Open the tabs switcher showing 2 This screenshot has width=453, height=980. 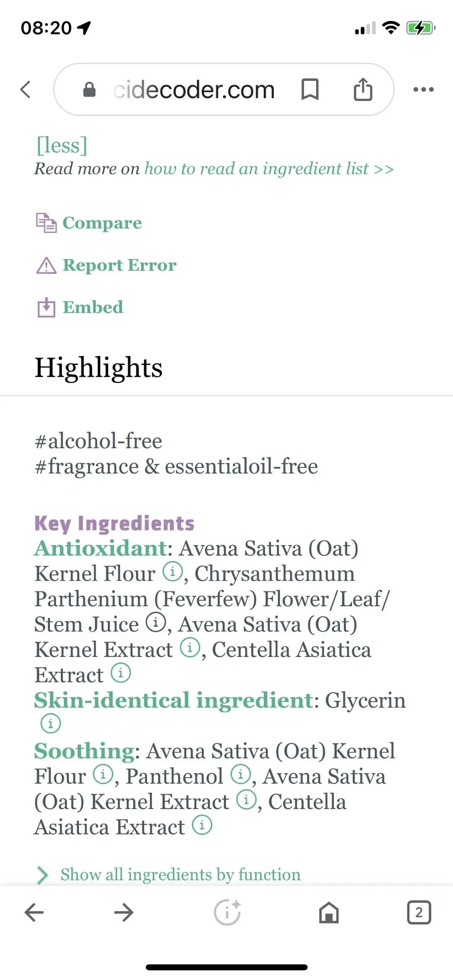(x=419, y=912)
